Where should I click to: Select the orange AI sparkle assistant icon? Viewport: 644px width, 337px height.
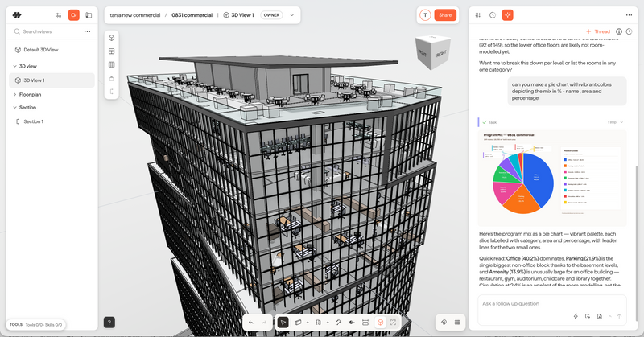point(508,15)
